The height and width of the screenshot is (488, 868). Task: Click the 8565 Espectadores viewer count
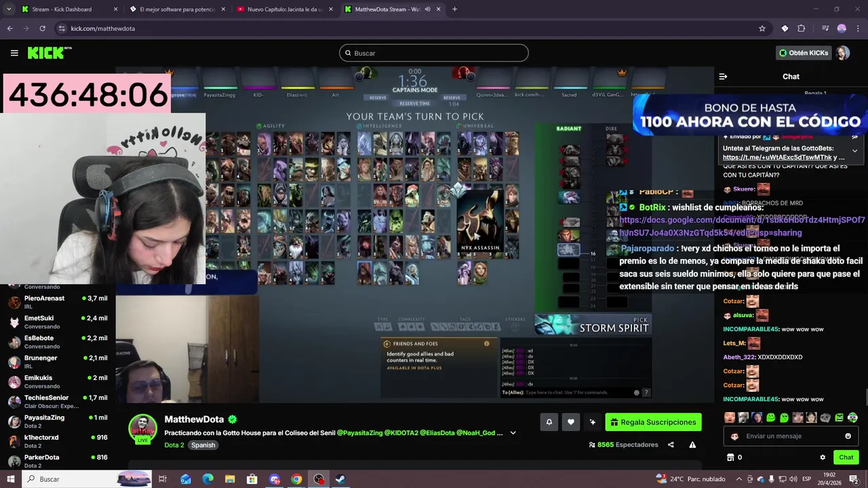(623, 445)
